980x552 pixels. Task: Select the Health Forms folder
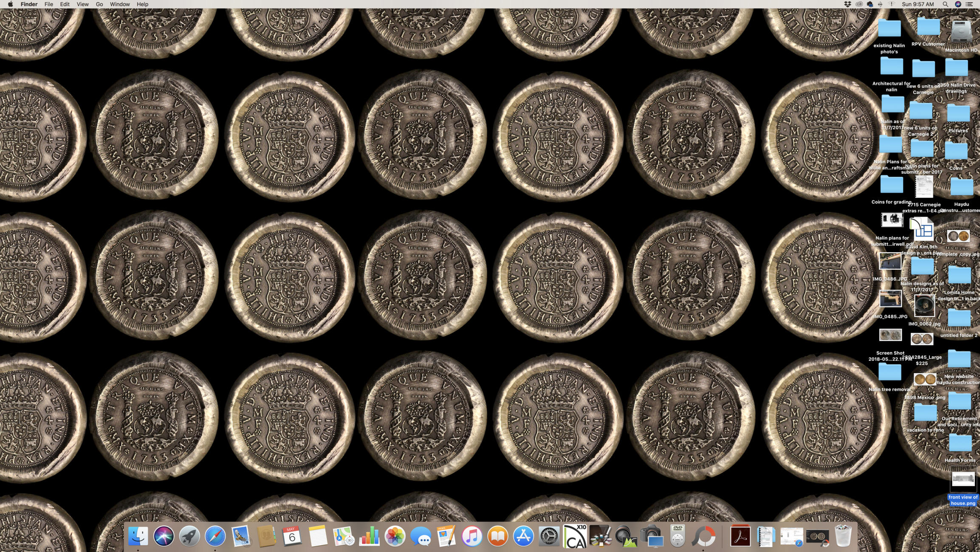click(x=960, y=443)
